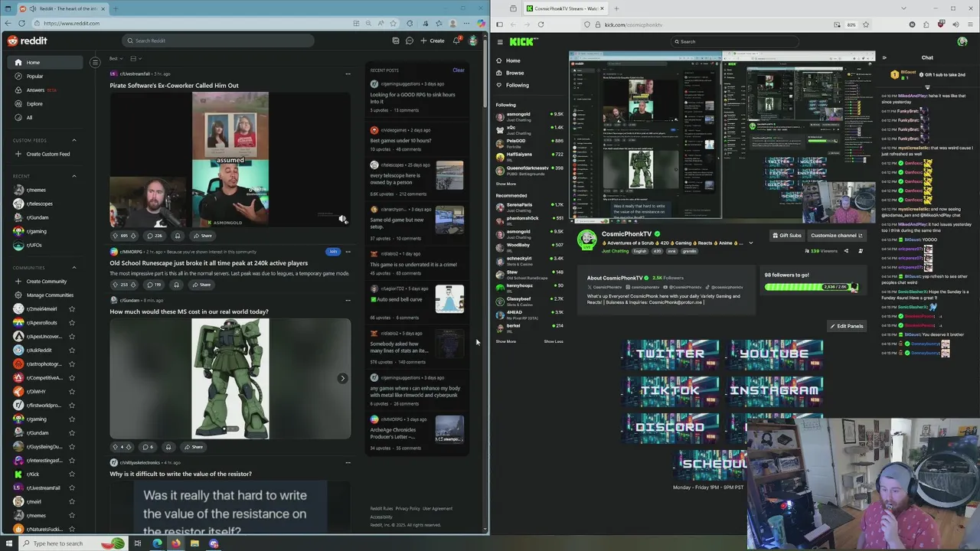The height and width of the screenshot is (551, 980).
Task: Click Show More under Kick Recommended
Action: (505, 341)
